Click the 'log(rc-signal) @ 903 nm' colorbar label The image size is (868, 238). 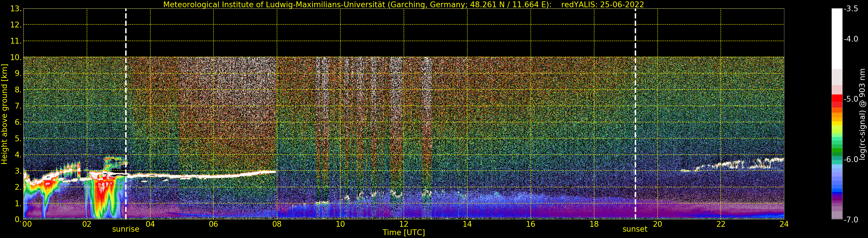pos(862,114)
